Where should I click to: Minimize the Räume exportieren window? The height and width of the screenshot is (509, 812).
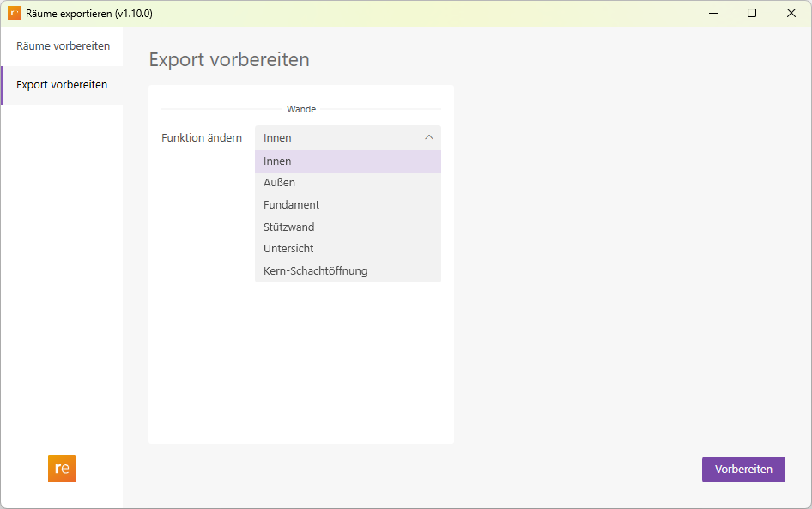(x=713, y=13)
